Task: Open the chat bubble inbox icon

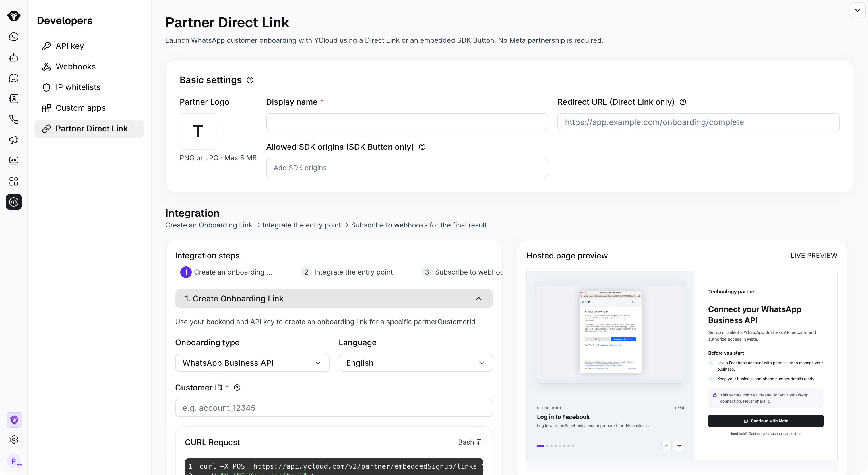Action: [x=14, y=78]
